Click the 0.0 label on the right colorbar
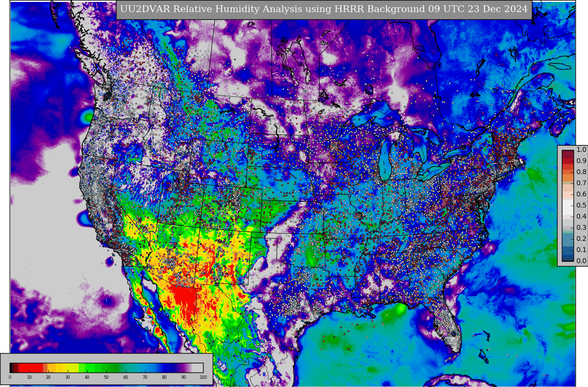This screenshot has width=588, height=387. [581, 261]
